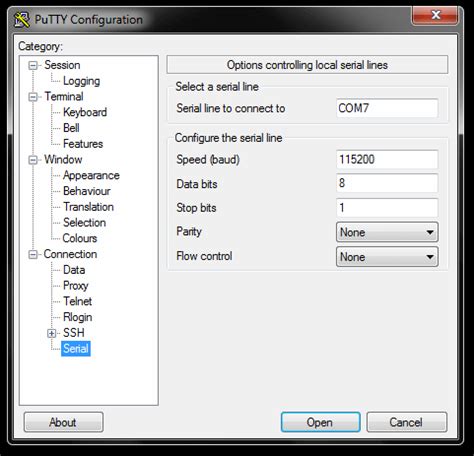
Task: Click the Data bits input field
Action: pyautogui.click(x=387, y=183)
